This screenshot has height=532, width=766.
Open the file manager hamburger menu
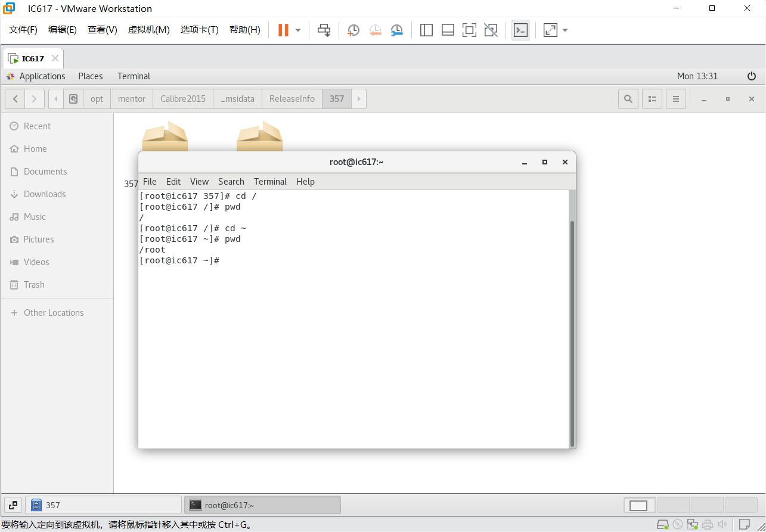[676, 99]
